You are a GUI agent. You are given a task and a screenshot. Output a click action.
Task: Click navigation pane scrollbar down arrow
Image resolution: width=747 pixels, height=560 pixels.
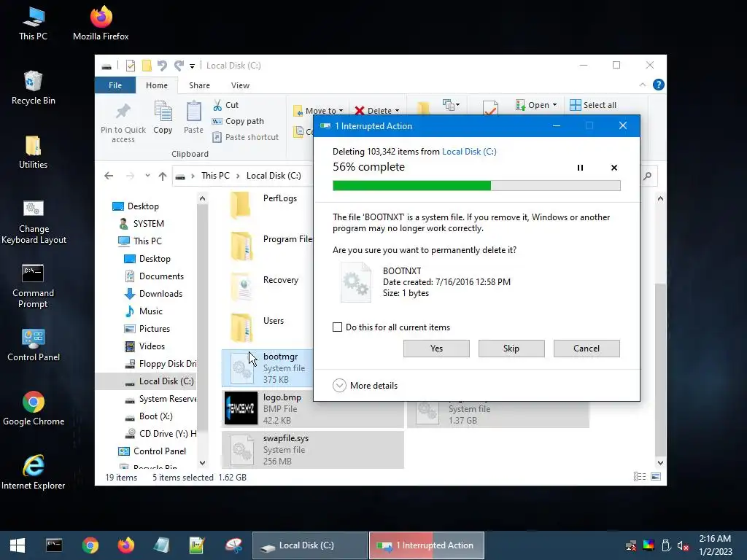[x=203, y=463]
